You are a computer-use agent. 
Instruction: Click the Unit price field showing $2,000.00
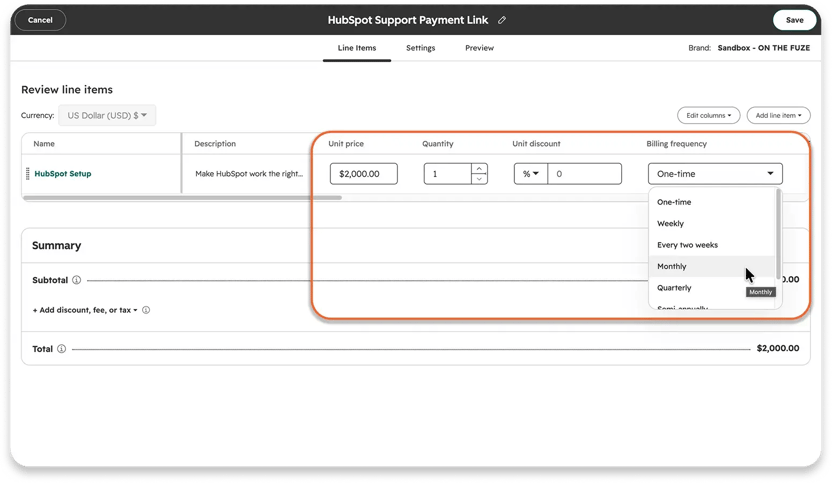tap(363, 174)
